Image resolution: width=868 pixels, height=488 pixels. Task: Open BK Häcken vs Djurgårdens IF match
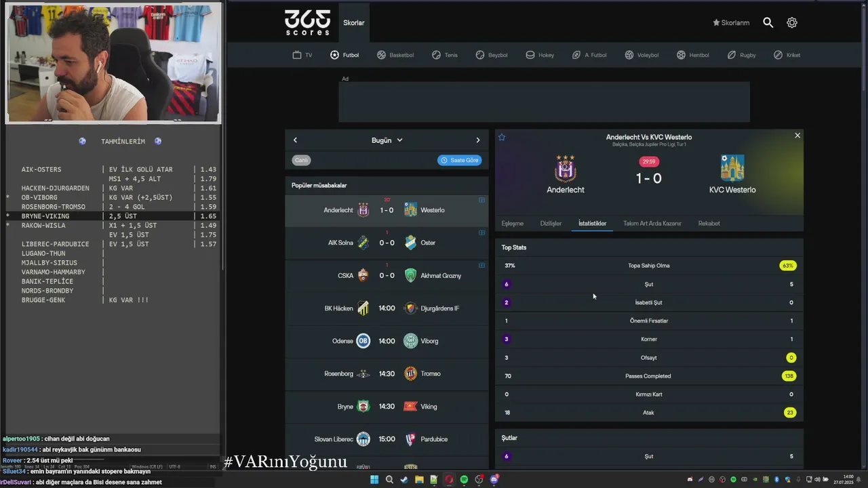coord(387,308)
